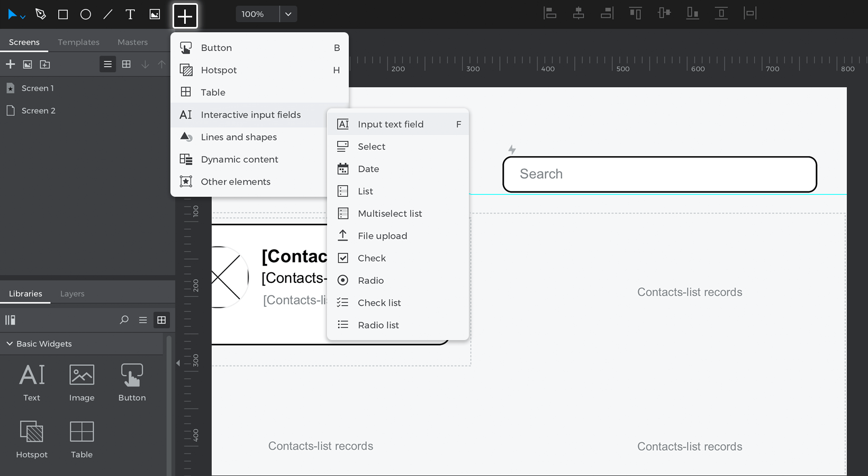
Task: Click the Search input field on canvas
Action: pyautogui.click(x=659, y=174)
